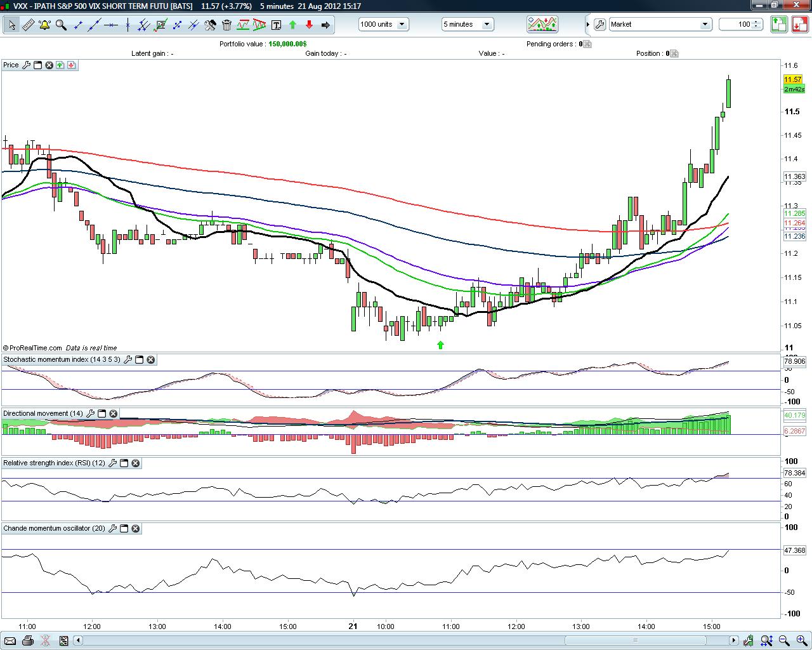812x650 pixels.
Task: Print the chart using printer icon
Action: tap(27, 640)
